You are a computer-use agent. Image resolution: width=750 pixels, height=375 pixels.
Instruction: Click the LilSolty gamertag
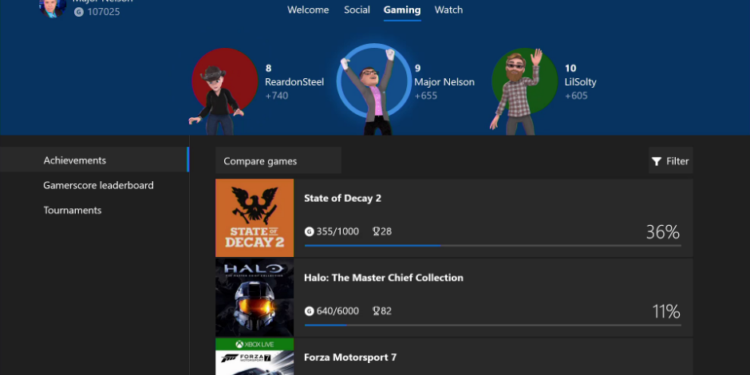[x=580, y=82]
